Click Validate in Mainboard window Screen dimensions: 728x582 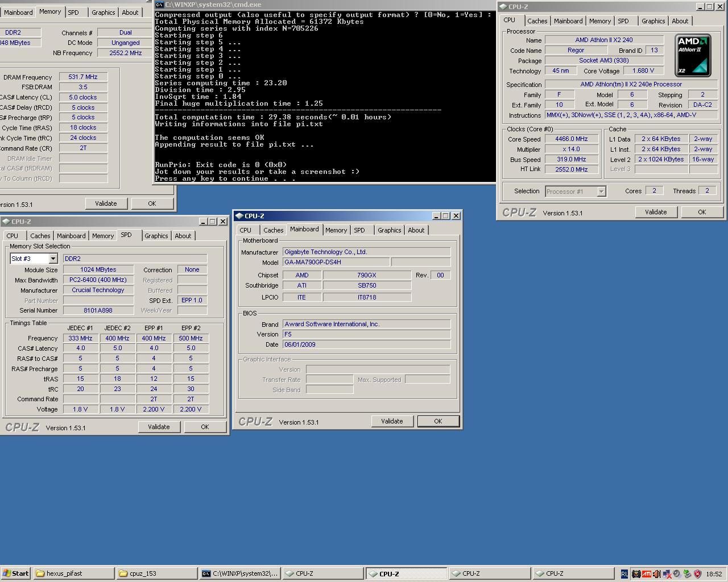coord(392,421)
